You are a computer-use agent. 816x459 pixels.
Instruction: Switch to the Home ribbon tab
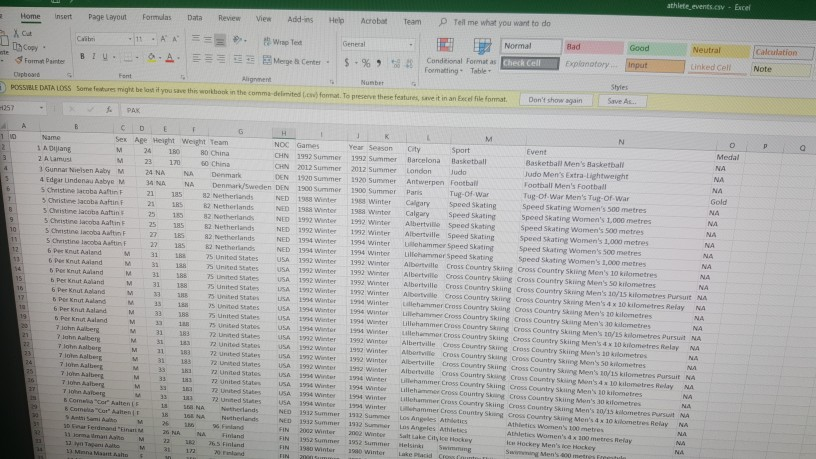[x=30, y=16]
